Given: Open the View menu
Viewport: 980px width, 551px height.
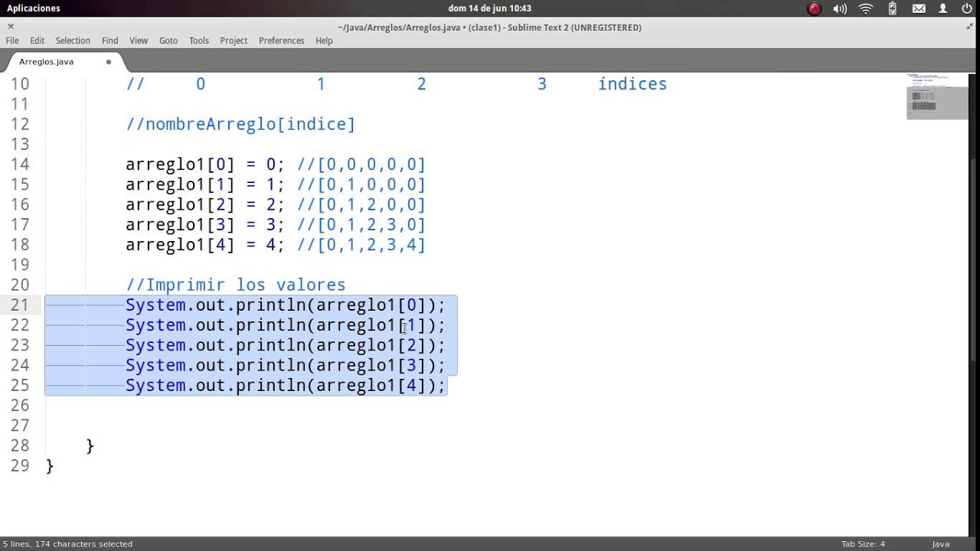Looking at the screenshot, I should [139, 41].
